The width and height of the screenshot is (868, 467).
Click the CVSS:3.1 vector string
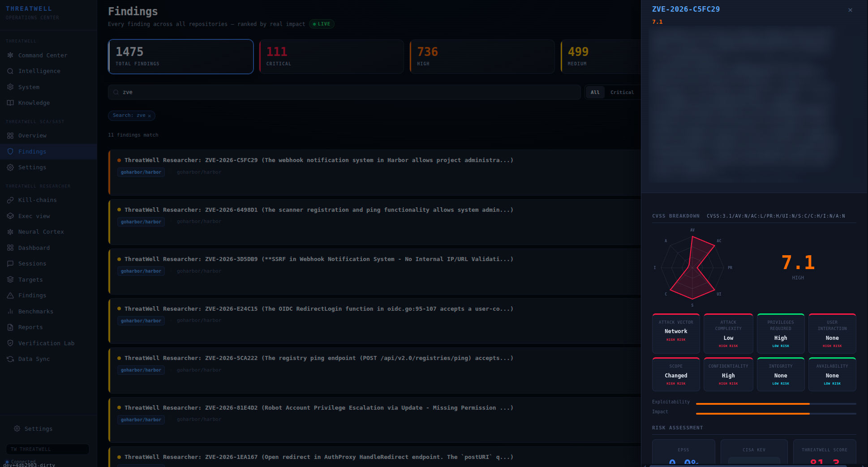(x=776, y=216)
